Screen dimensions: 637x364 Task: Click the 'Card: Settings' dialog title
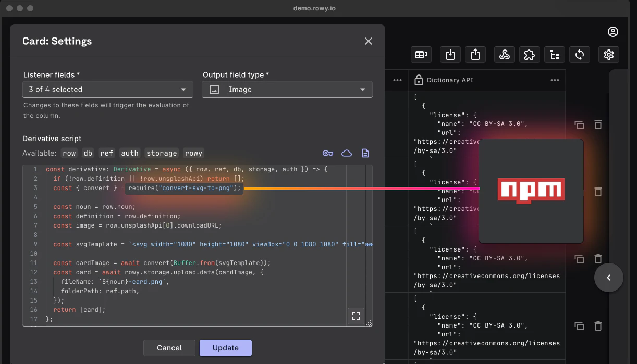[57, 41]
